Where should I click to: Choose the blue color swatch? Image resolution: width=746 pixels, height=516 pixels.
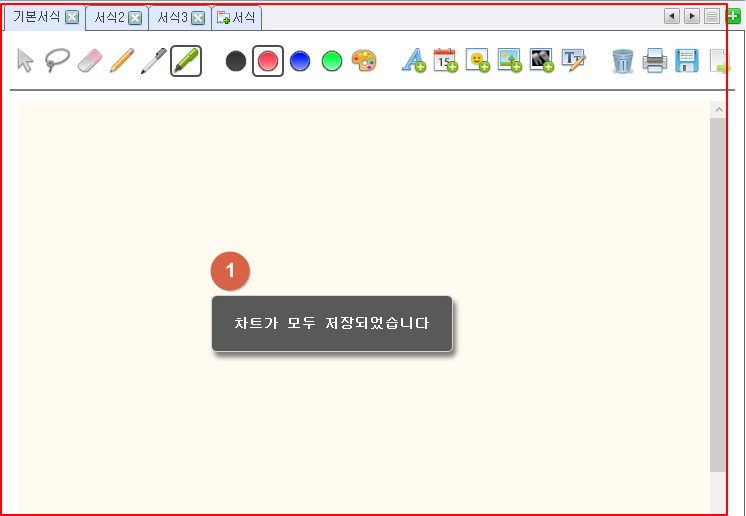(300, 61)
